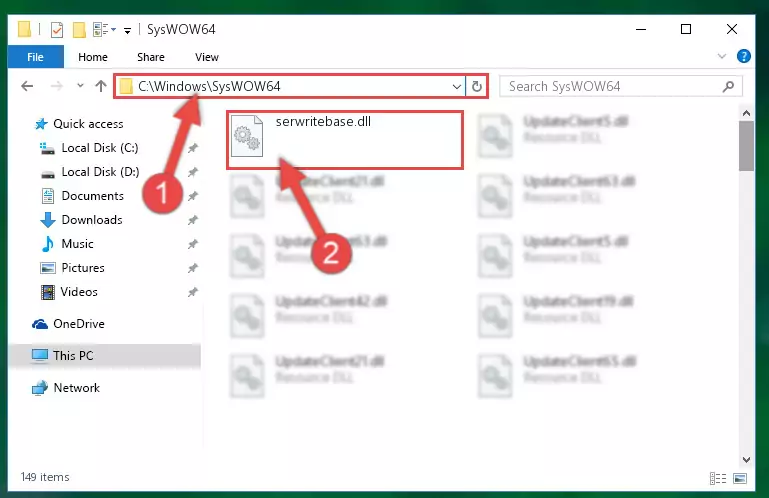Open the recent locations dropdown arrow
769x498 pixels.
coord(80,86)
